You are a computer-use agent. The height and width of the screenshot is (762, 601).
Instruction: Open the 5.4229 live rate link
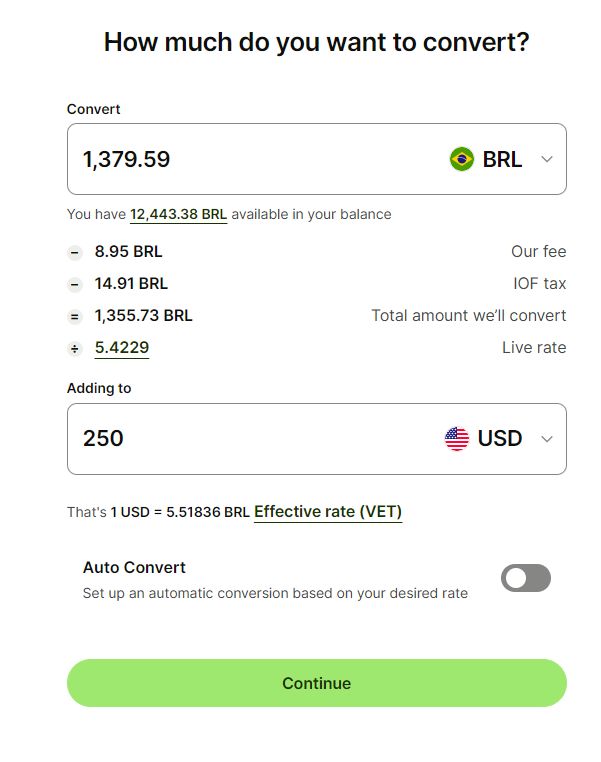(x=122, y=348)
